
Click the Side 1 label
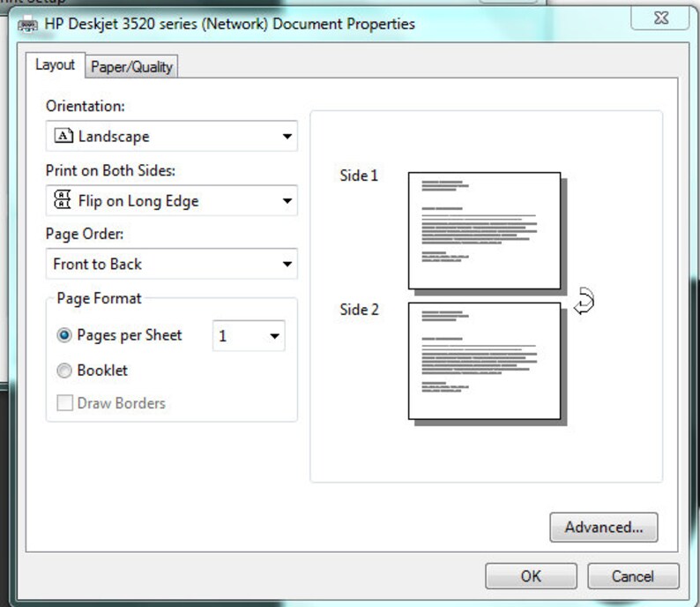[359, 176]
